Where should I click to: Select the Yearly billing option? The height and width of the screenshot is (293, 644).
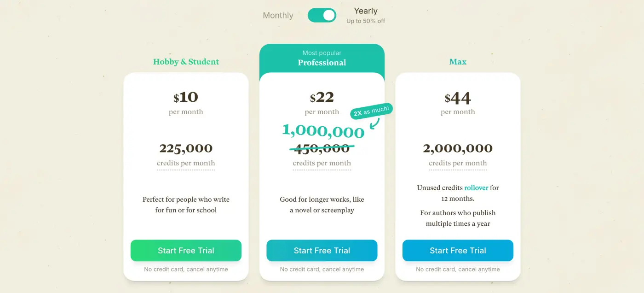tap(365, 11)
